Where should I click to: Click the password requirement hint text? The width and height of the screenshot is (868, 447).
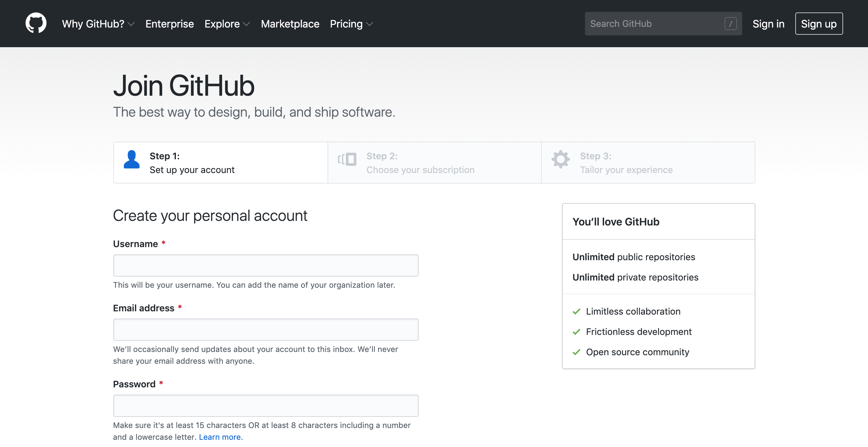(x=261, y=431)
